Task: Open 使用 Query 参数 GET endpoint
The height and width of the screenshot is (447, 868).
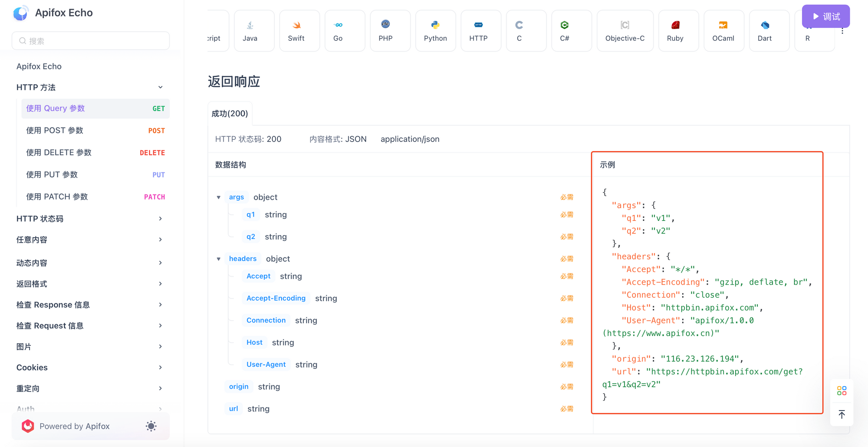Action: [x=95, y=108]
